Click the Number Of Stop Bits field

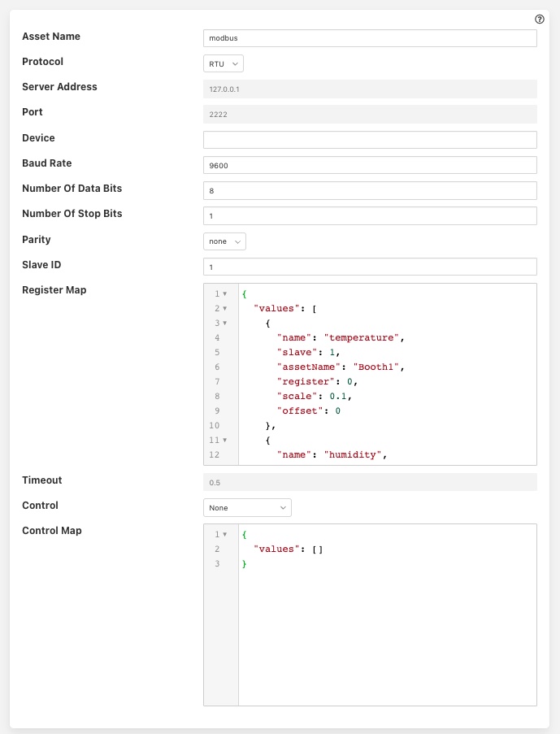click(370, 215)
